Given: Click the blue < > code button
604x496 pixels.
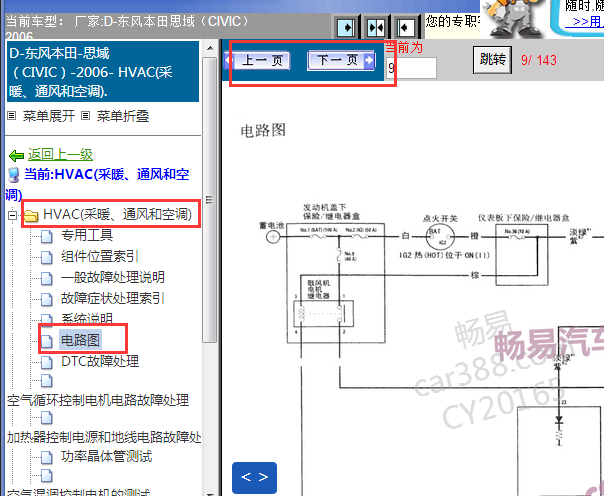Looking at the screenshot, I should click(x=254, y=478).
